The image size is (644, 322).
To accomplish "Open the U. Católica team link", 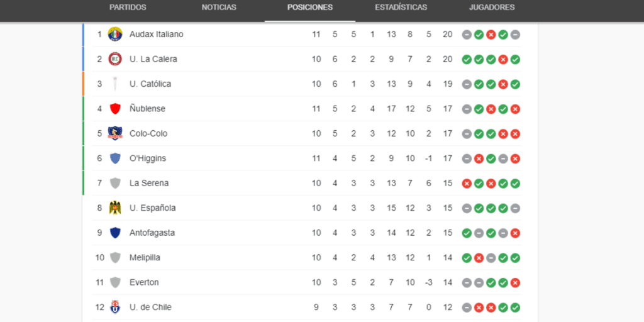I will tap(150, 84).
